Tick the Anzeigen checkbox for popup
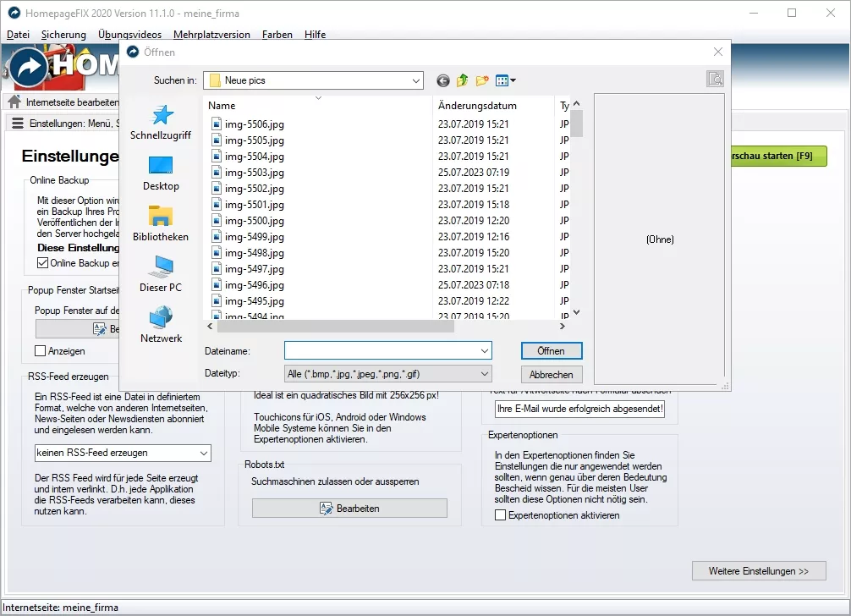 [41, 350]
